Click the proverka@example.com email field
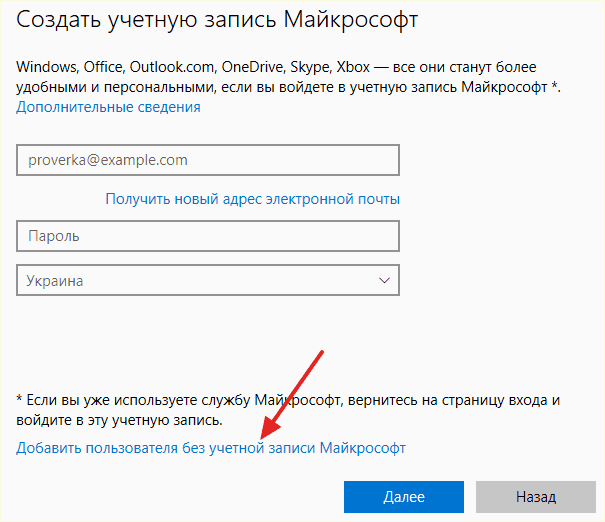Screen dimensions: 605x522 coord(208,160)
